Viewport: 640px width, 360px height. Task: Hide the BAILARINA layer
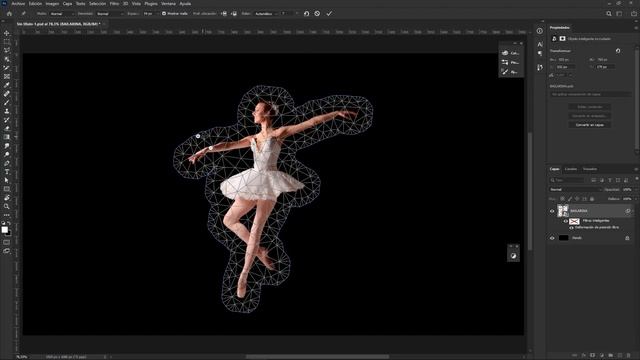(x=552, y=211)
